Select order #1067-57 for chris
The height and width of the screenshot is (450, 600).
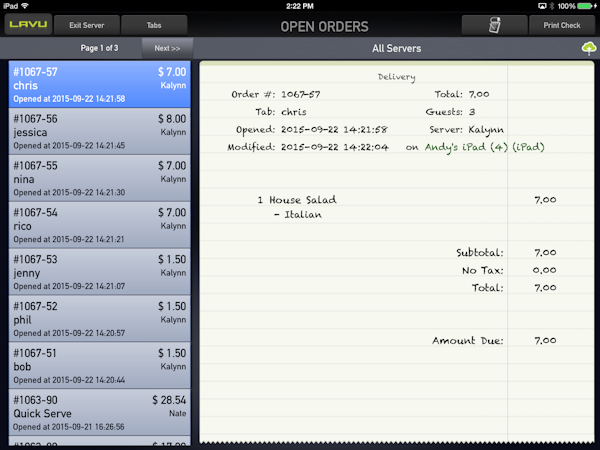tap(99, 85)
